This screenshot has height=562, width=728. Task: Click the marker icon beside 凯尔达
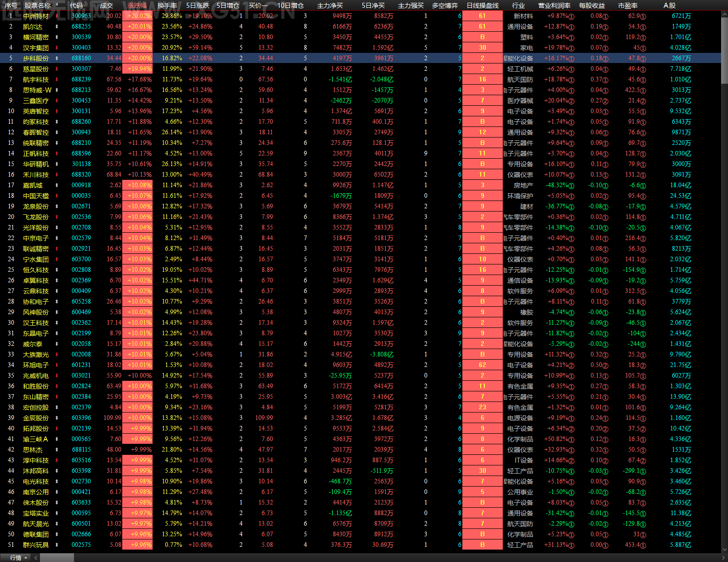pos(57,27)
